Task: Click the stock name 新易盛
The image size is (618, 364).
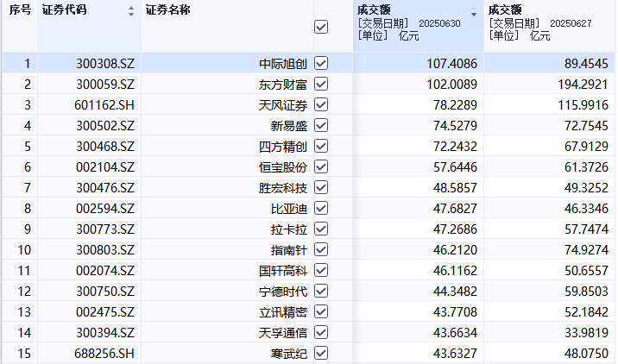Action: click(289, 126)
